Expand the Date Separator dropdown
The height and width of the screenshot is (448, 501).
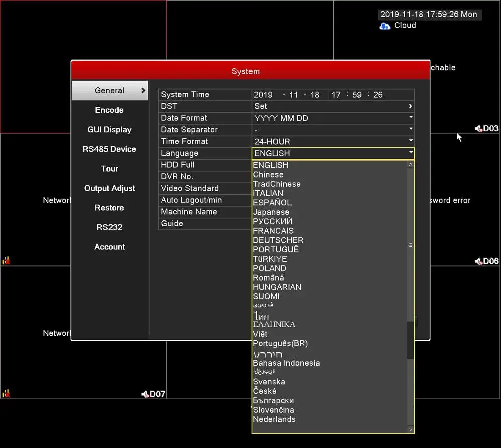333,130
